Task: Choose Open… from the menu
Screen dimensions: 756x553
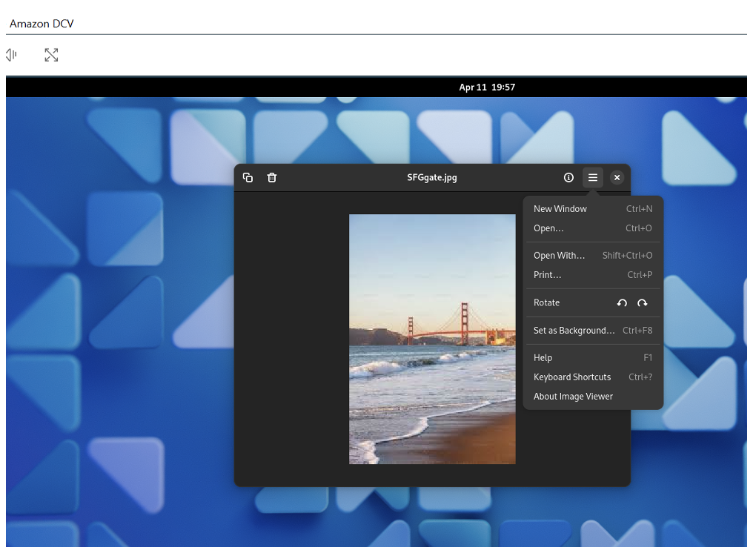Action: 548,228
